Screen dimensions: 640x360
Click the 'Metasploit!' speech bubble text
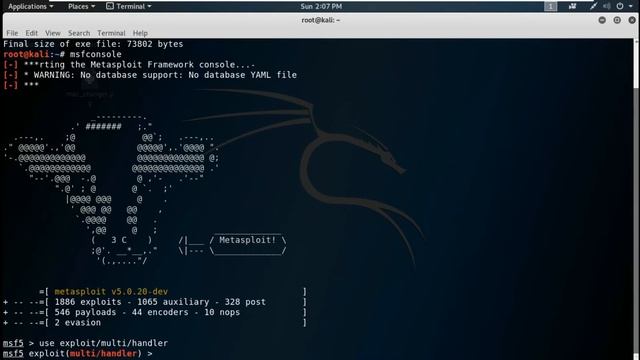click(x=247, y=240)
